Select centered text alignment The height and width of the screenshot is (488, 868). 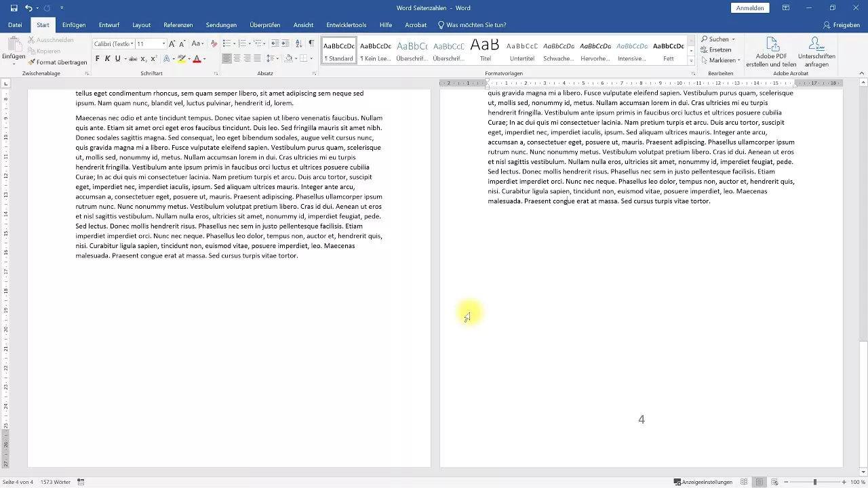coord(236,59)
